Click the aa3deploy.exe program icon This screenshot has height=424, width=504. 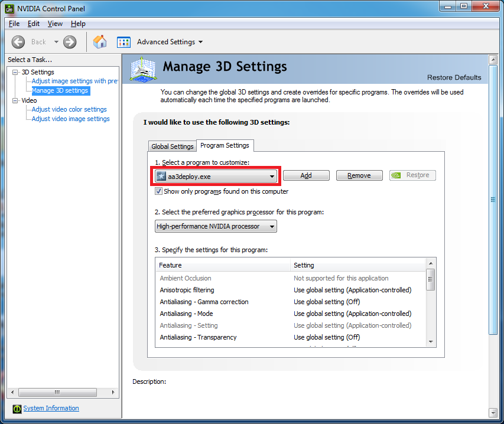(x=161, y=176)
